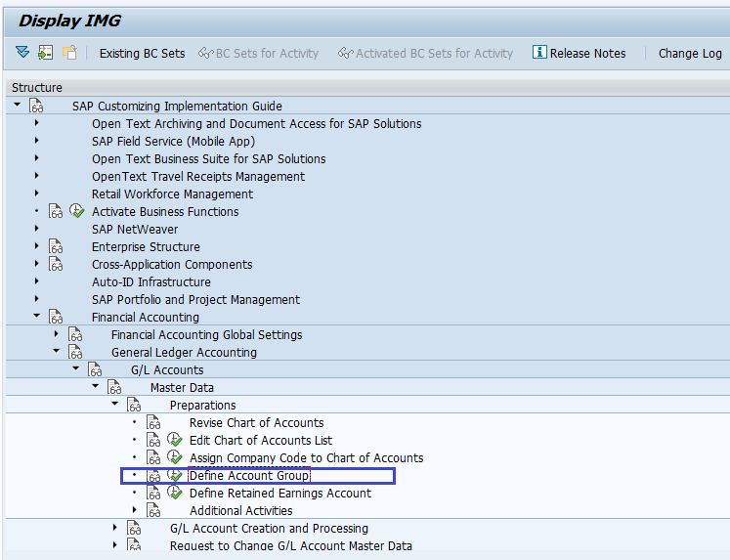This screenshot has width=730, height=560.
Task: Open documentation icon for Master Data
Action: tap(114, 387)
